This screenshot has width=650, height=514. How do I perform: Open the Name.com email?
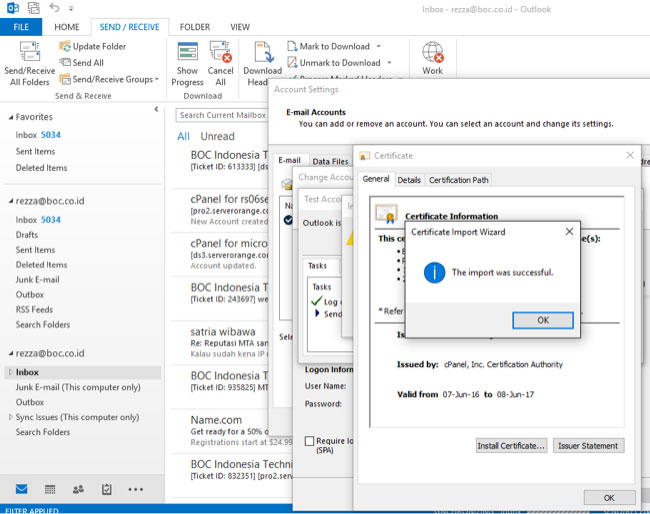(x=229, y=431)
